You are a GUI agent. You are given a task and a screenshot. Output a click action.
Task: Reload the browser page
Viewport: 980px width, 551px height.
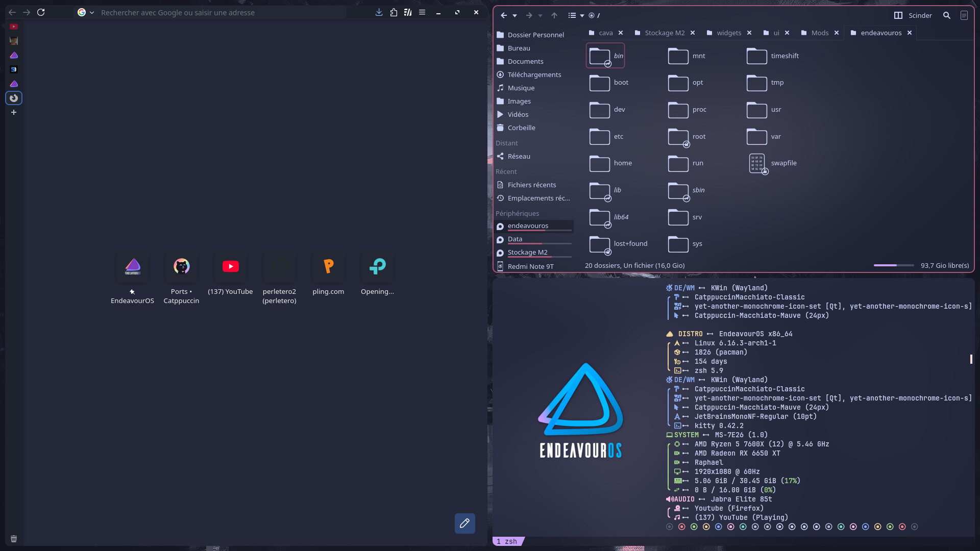point(41,12)
